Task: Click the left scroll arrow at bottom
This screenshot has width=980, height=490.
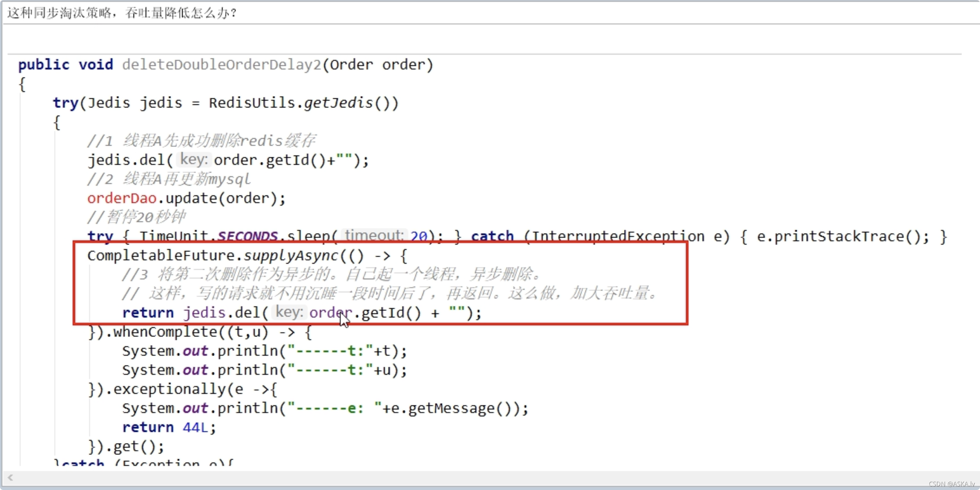Action: click(10, 477)
